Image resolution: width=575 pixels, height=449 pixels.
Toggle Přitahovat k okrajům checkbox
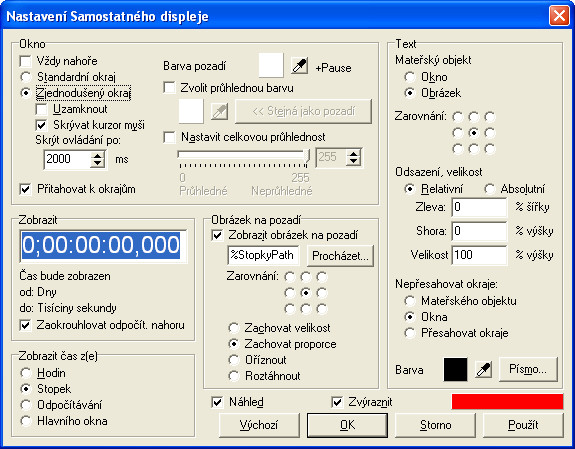25,189
